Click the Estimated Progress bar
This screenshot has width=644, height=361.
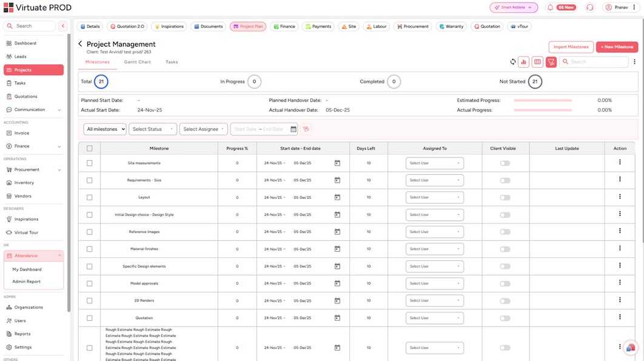point(543,100)
